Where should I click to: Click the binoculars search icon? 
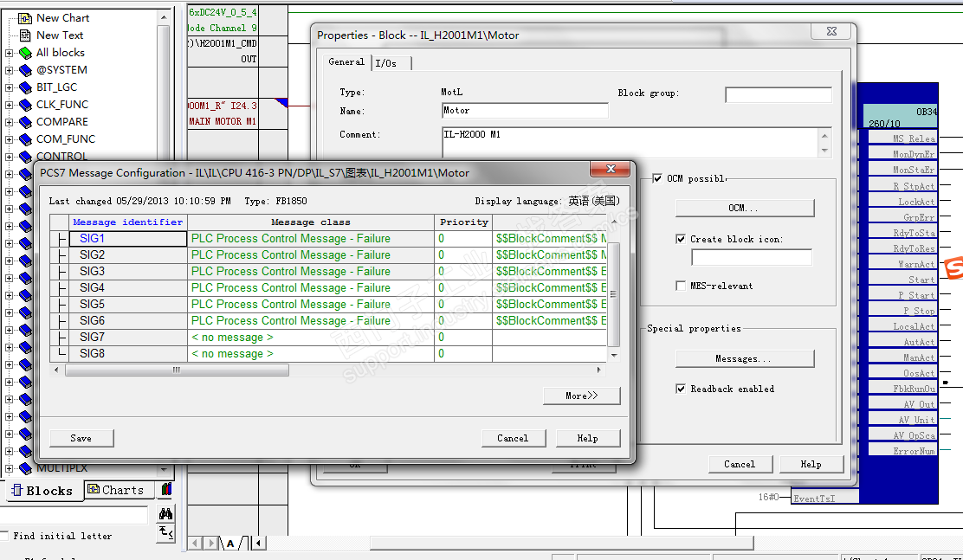coord(165,513)
